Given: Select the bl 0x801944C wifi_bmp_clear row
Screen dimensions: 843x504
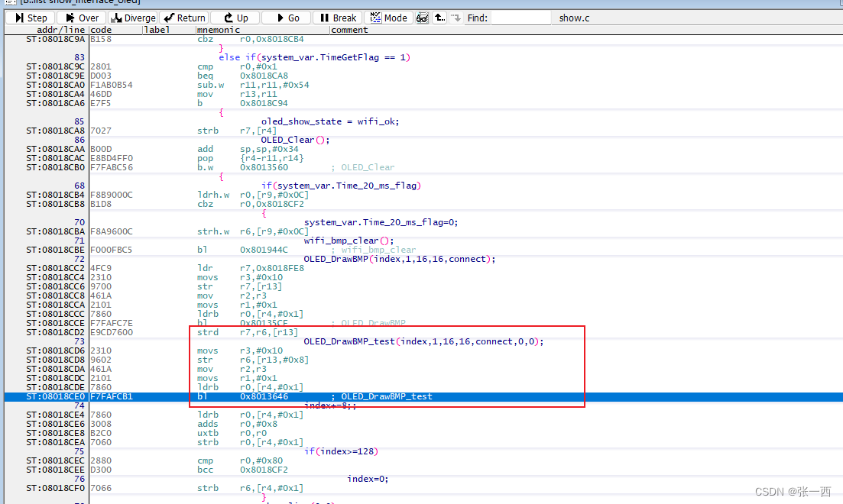Looking at the screenshot, I should 423,249.
